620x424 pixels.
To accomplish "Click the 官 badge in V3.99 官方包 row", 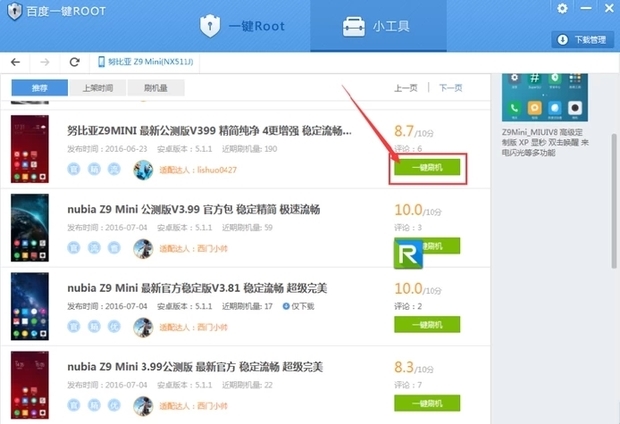I will click(74, 248).
